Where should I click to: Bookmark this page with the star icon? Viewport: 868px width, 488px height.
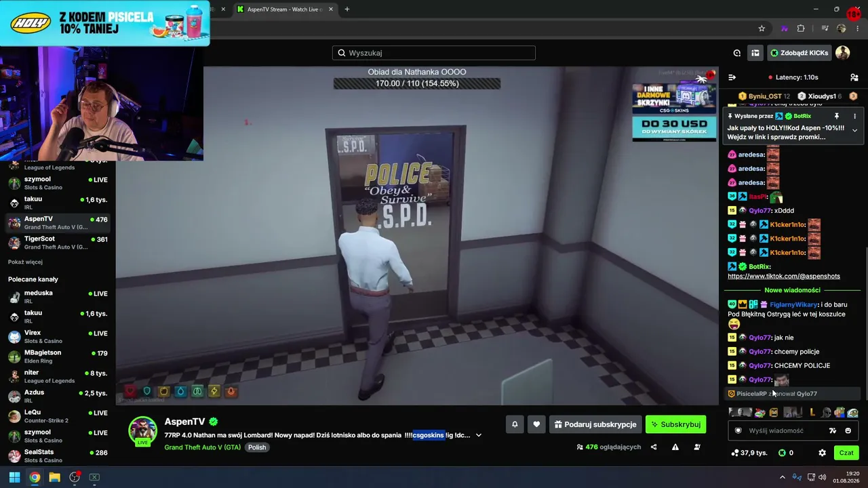click(x=762, y=28)
